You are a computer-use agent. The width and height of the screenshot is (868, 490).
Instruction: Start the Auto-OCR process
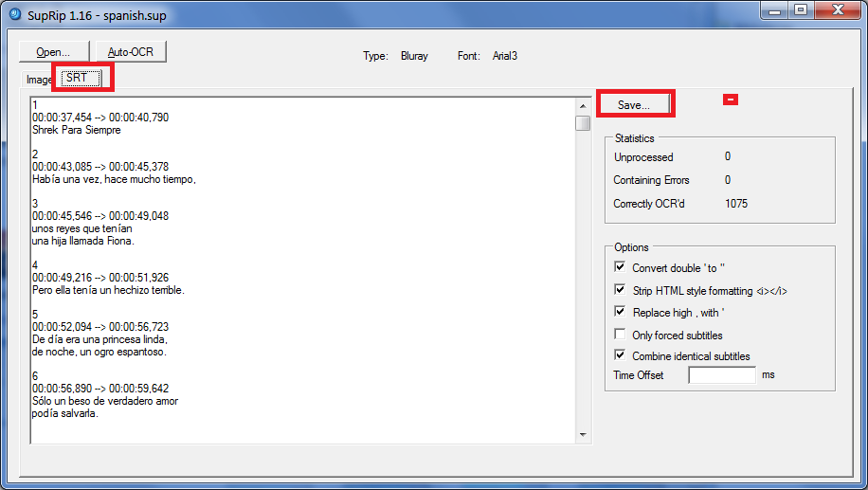click(131, 52)
